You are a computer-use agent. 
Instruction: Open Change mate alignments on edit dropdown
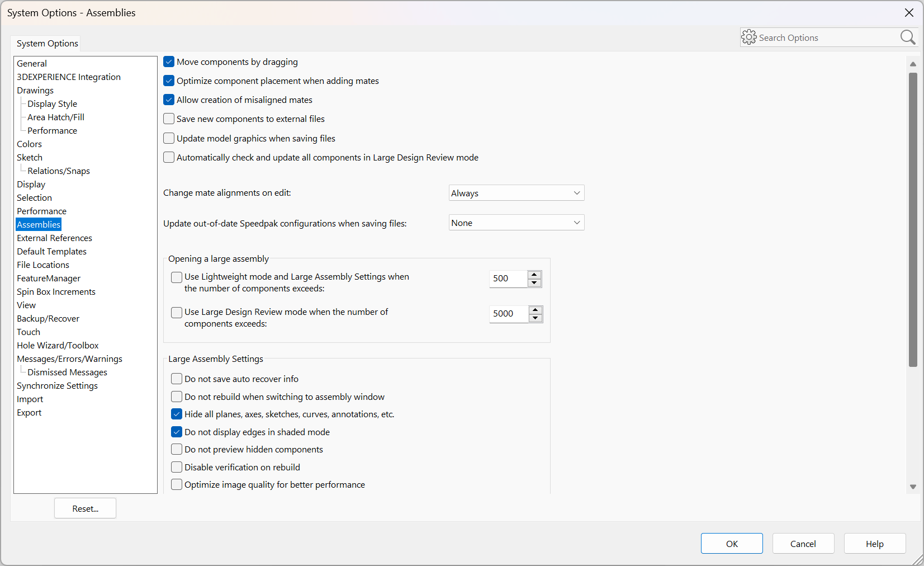pos(517,193)
